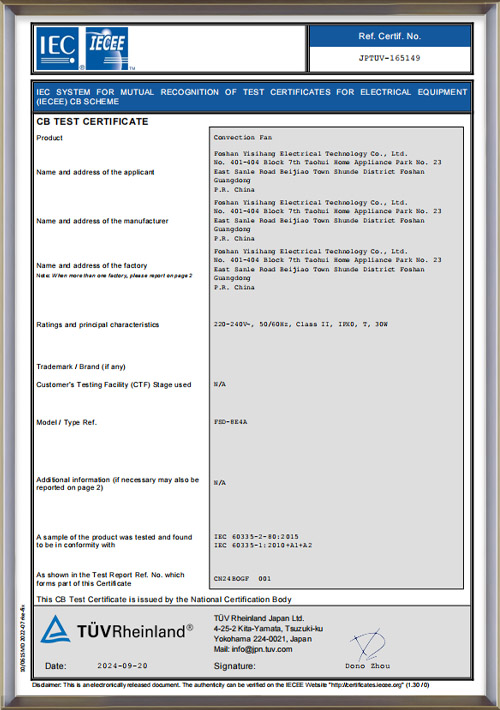
Task: Click the IECEE logo
Action: 107,48
